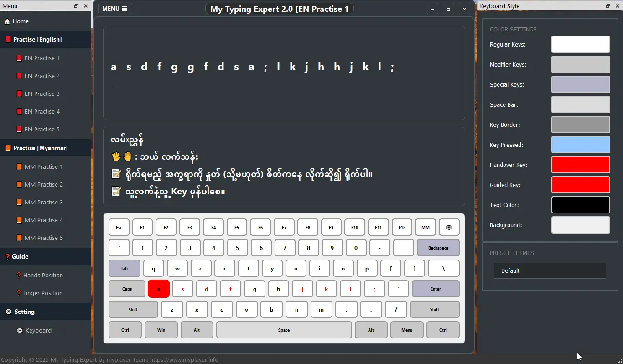Click the Esc key on virtual keyboard

pyautogui.click(x=119, y=227)
